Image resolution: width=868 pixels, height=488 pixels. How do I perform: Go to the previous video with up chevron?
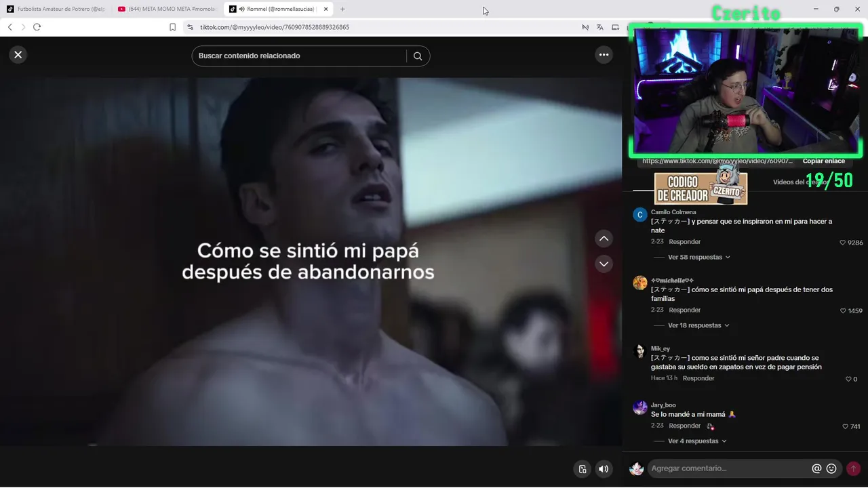604,239
